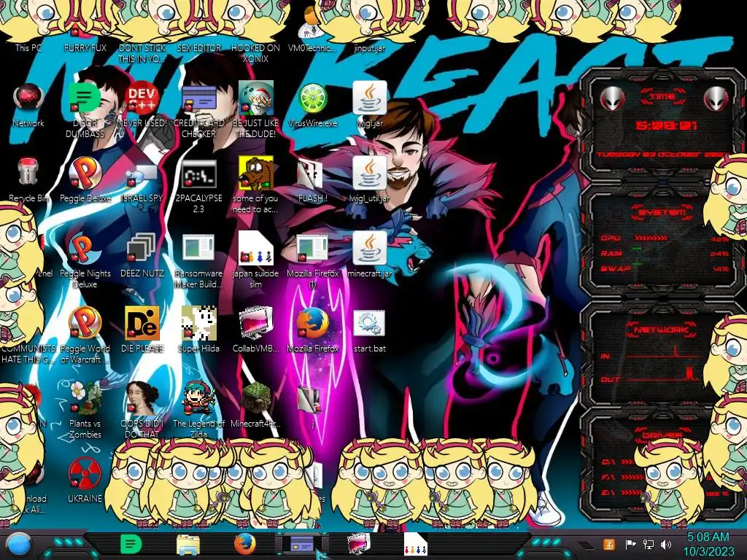The height and width of the screenshot is (560, 747).
Task: Switch to Firefox in taskbar
Action: (x=245, y=544)
